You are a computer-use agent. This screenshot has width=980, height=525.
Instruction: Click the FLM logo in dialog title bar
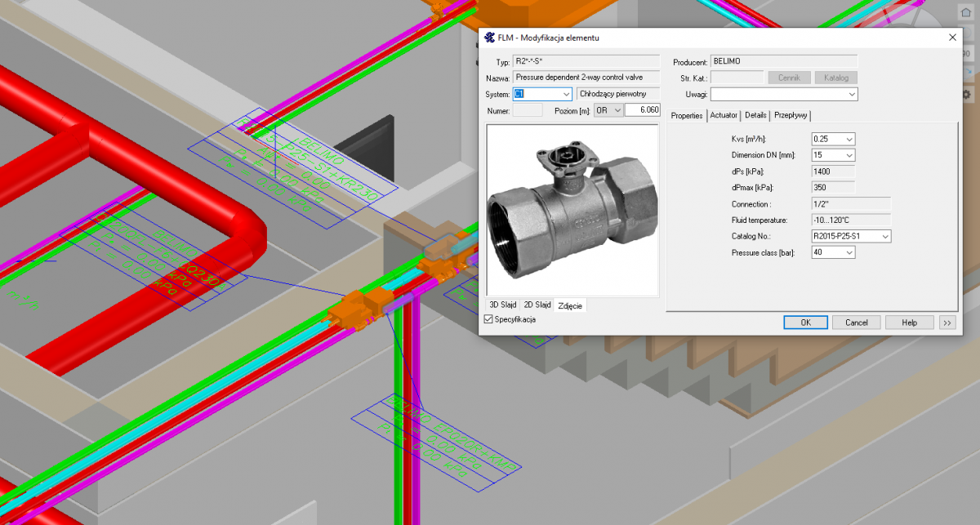click(490, 38)
